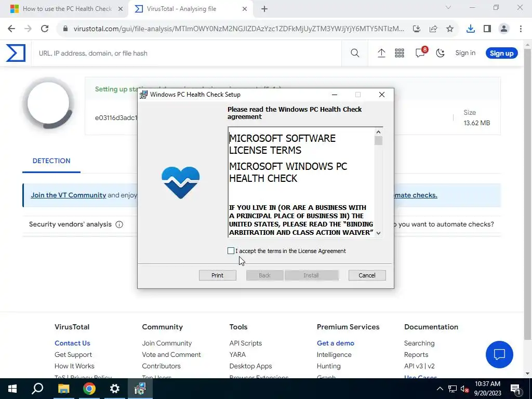This screenshot has height=399, width=532.
Task: Open Windows taskbar search
Action: pos(37,389)
